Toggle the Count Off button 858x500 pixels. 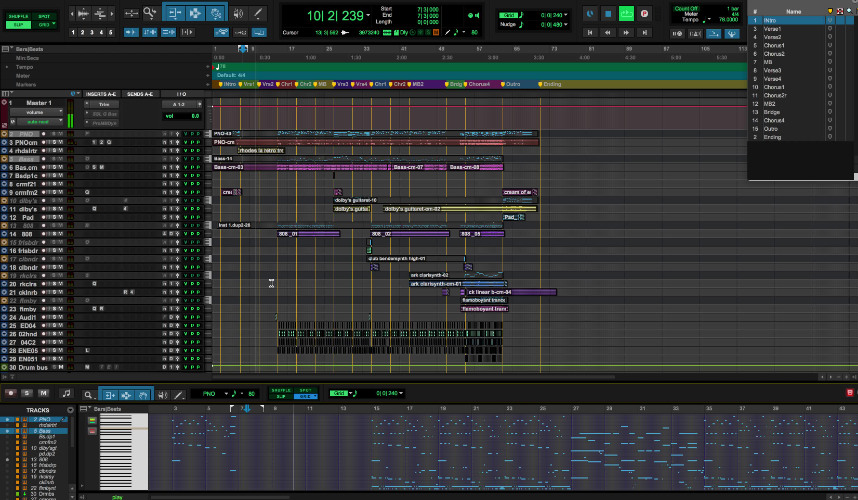click(x=686, y=9)
